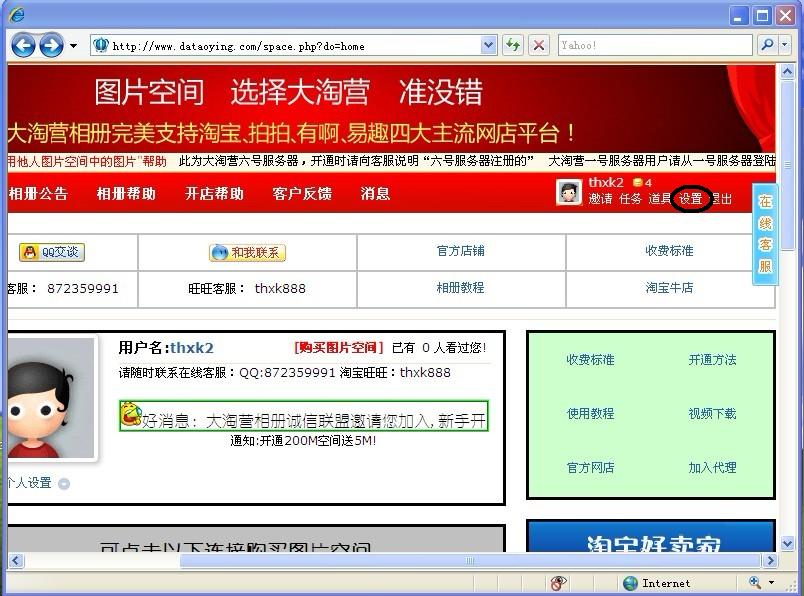804x596 pixels.
Task: Open the 客户反馈 menu item
Action: pyautogui.click(x=302, y=194)
